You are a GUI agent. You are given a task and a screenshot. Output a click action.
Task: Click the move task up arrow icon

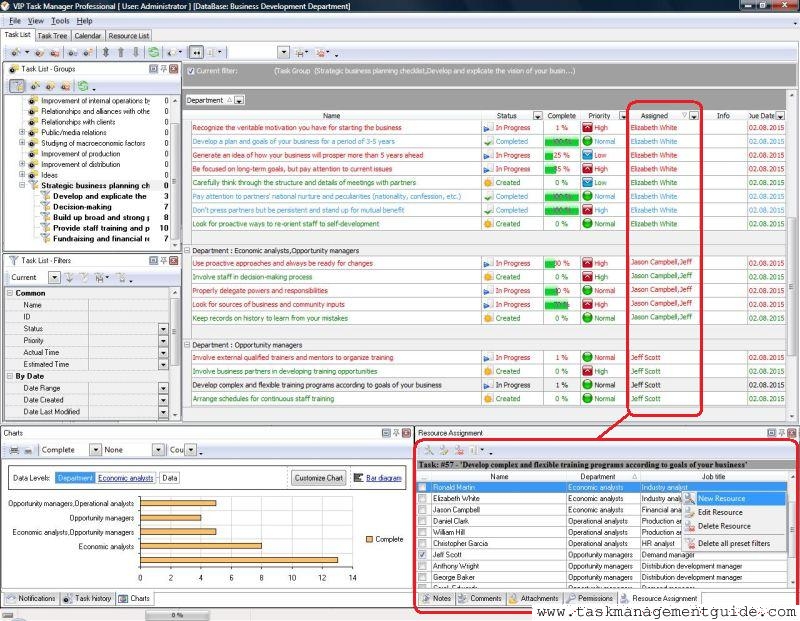pos(121,52)
